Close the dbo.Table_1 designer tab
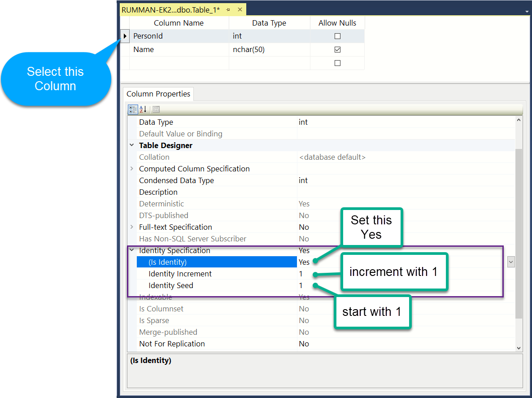Image resolution: width=532 pixels, height=398 pixels. [240, 9]
